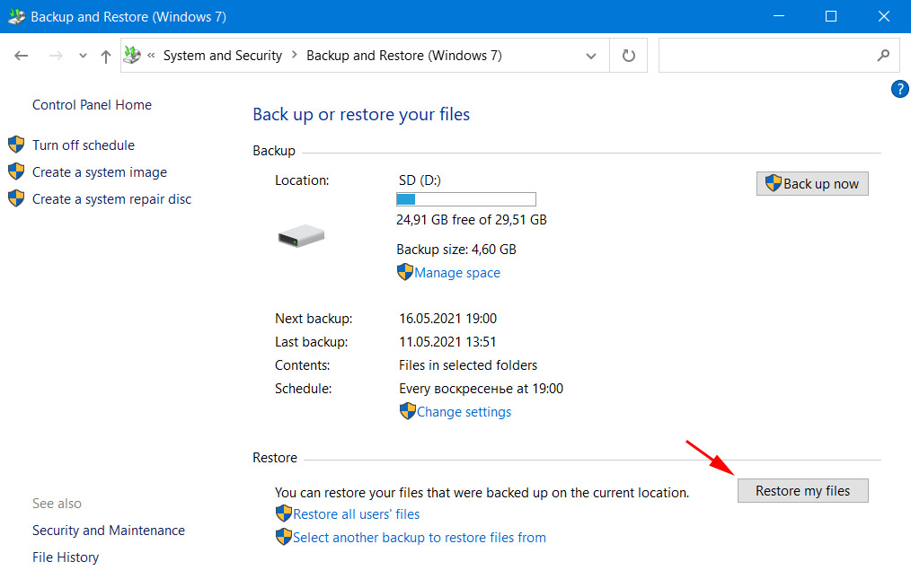
Task: Open Help with the blue question mark
Action: 899,89
